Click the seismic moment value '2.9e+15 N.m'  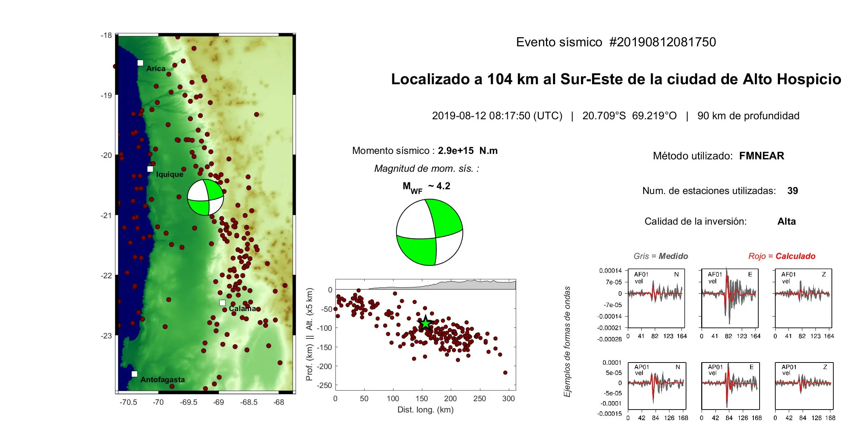click(468, 151)
